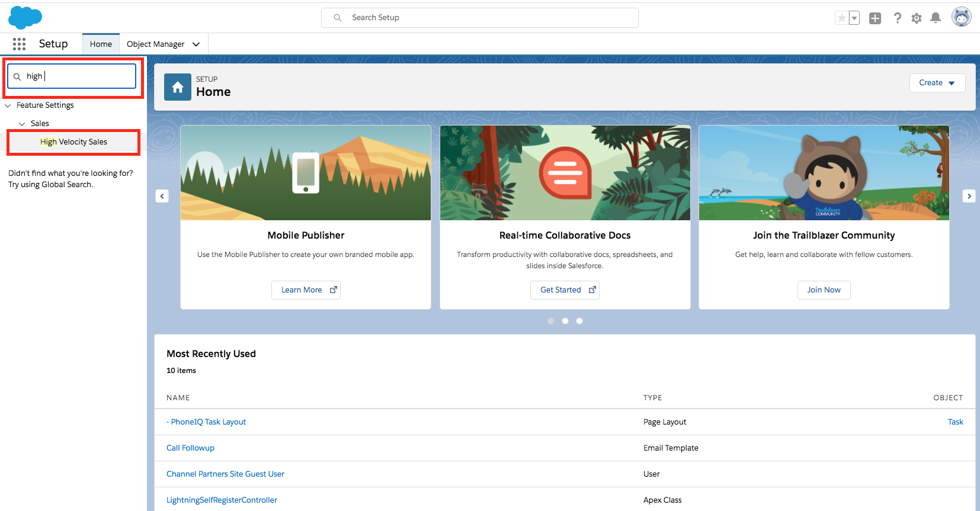Click Learn More on Mobile Publisher card
This screenshot has height=511, width=980.
306,290
